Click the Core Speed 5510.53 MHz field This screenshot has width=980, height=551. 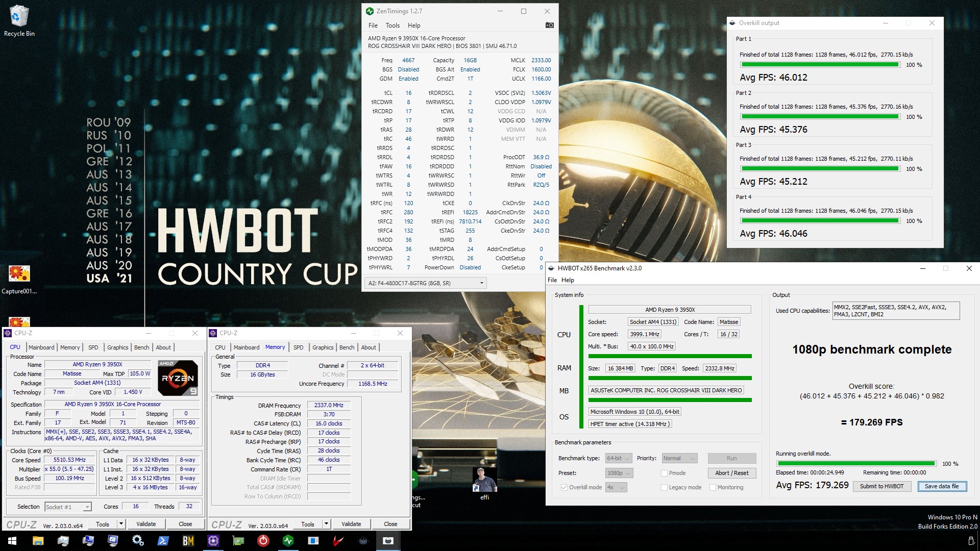point(69,460)
